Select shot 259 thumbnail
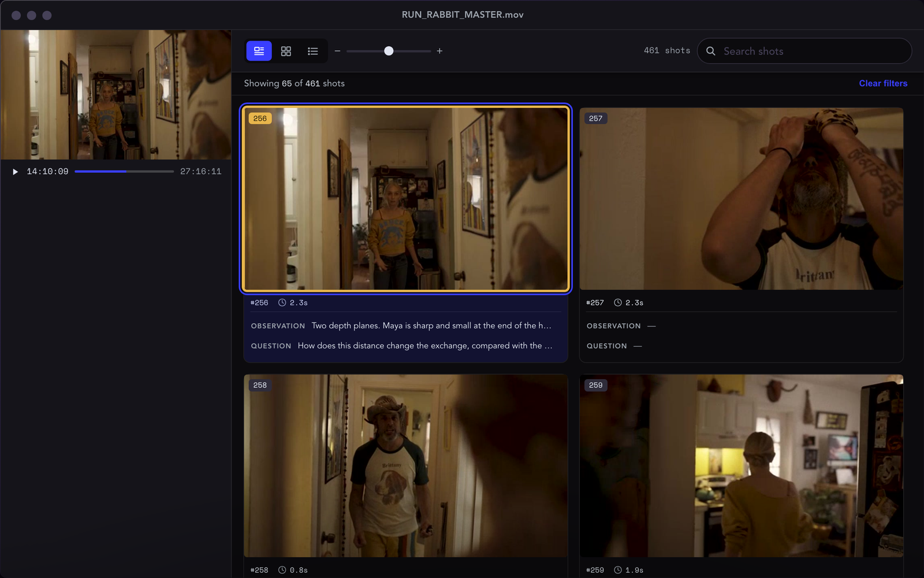924x578 pixels. (x=742, y=466)
